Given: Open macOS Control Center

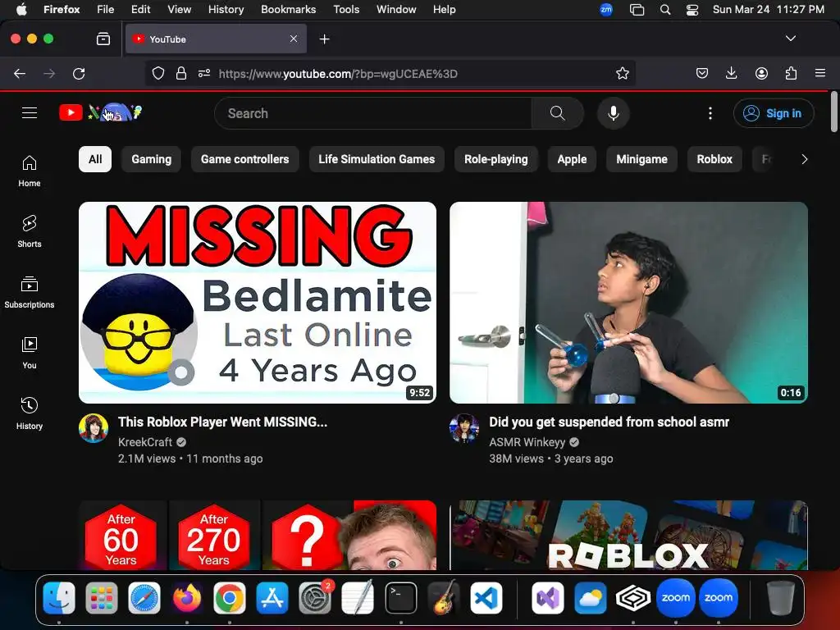Looking at the screenshot, I should click(692, 10).
